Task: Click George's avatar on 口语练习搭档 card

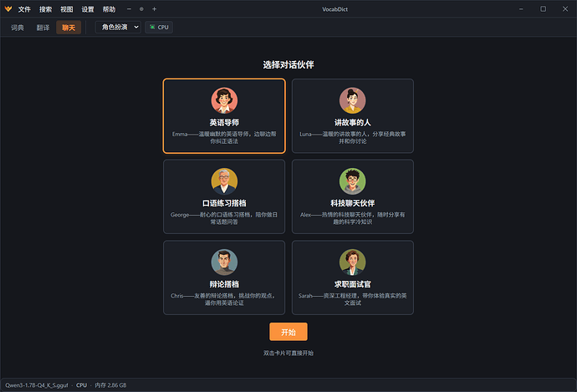Action: click(x=224, y=181)
